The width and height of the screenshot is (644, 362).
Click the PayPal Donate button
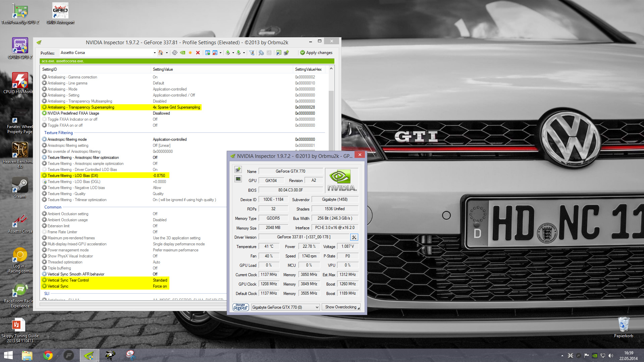point(240,307)
